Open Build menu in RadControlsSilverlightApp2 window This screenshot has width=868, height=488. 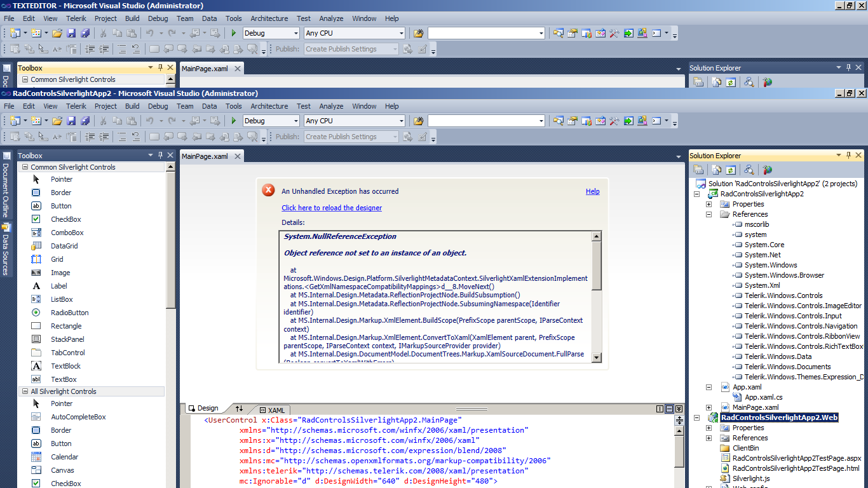click(132, 106)
